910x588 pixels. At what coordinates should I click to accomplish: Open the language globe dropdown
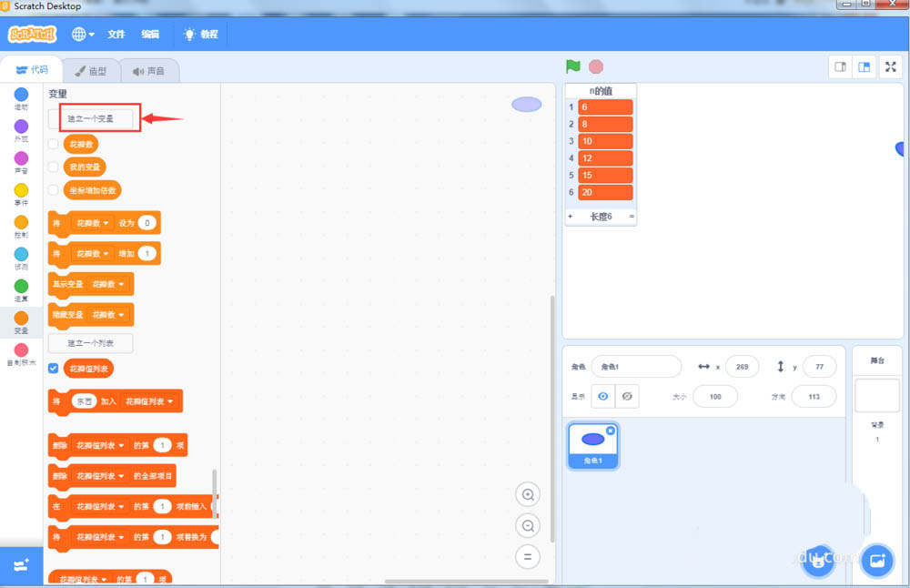tap(82, 34)
